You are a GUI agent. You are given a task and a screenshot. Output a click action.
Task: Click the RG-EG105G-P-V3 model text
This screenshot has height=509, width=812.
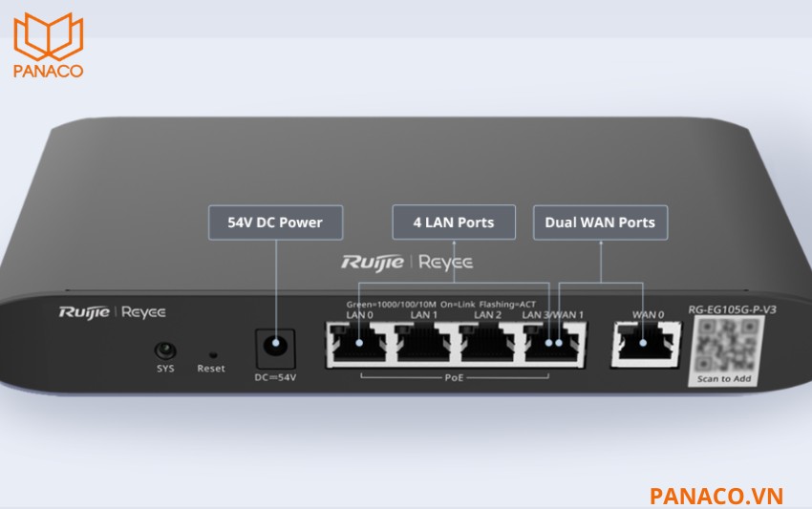pos(732,309)
